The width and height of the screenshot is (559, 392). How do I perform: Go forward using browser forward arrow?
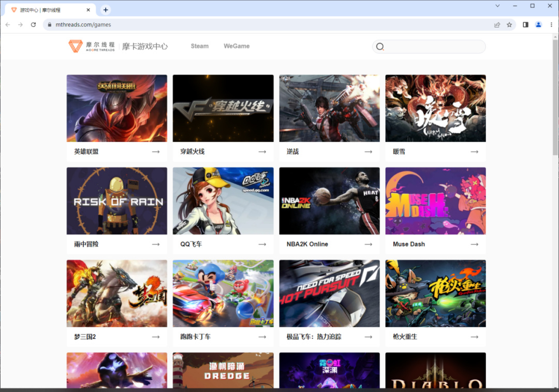click(20, 25)
